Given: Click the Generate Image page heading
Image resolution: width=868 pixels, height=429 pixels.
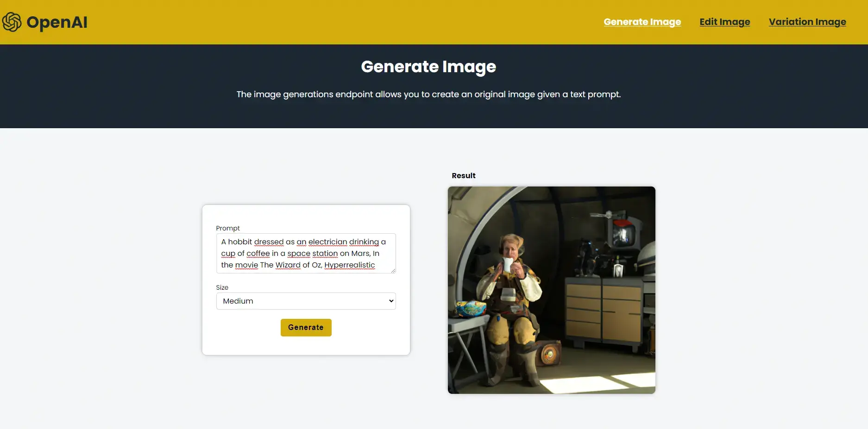Looking at the screenshot, I should pos(428,67).
